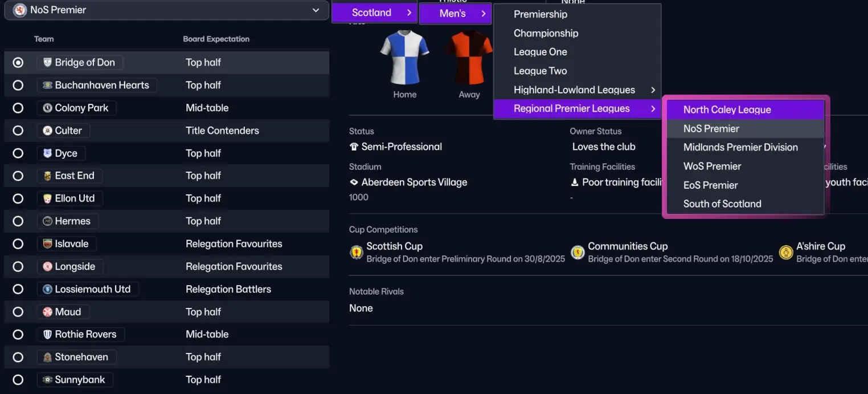The height and width of the screenshot is (394, 868).
Task: Select NoS Premier in the submenu
Action: (746, 128)
